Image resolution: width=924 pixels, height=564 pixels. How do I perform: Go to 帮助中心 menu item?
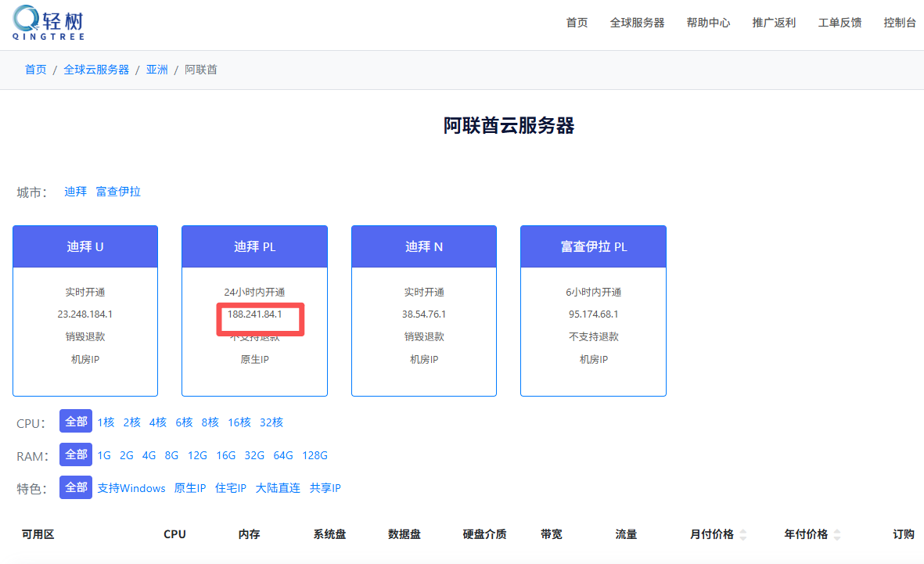[x=708, y=23]
